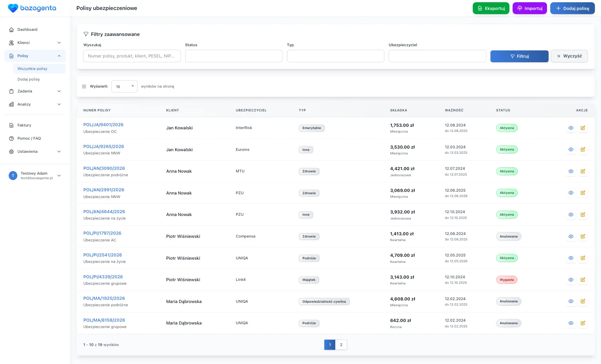The height and width of the screenshot is (364, 601).
Task: Click the Wyszukaj search input field
Action: coord(132,56)
